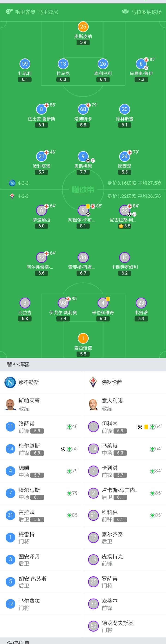
Task: Open substitute 德龙戈夫斯基 goalkeeper entry
Action: [124, 626]
